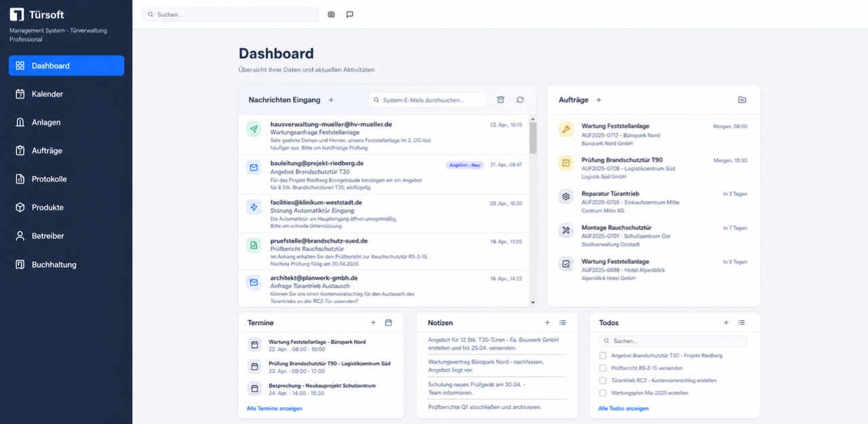This screenshot has width=868, height=424.
Task: Open Schulung neues Prüfgerät note
Action: [x=496, y=388]
